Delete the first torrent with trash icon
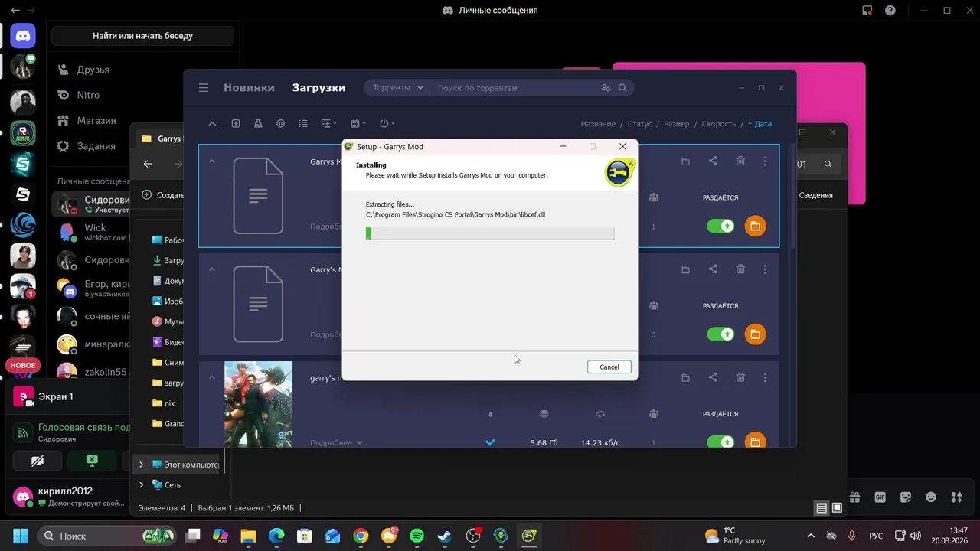The image size is (980, 551). pyautogui.click(x=740, y=161)
